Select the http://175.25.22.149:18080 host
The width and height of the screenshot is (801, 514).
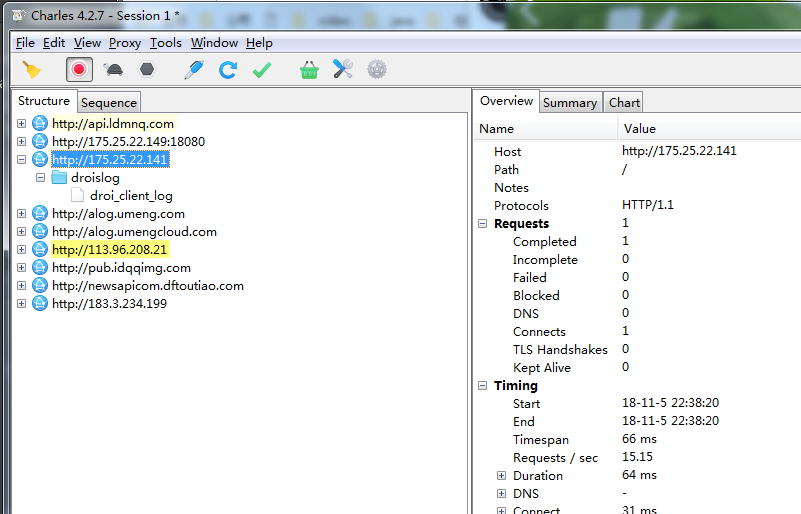(128, 142)
